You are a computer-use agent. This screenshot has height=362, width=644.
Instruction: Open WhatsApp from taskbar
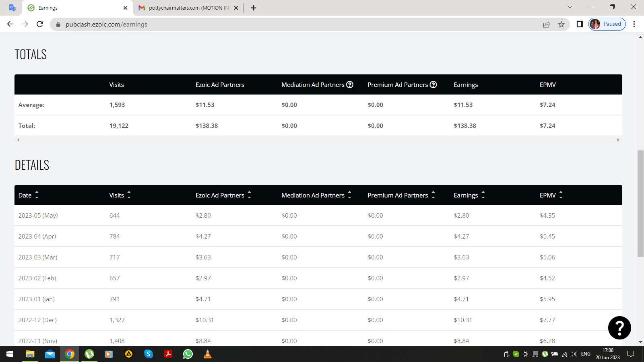coord(188,354)
